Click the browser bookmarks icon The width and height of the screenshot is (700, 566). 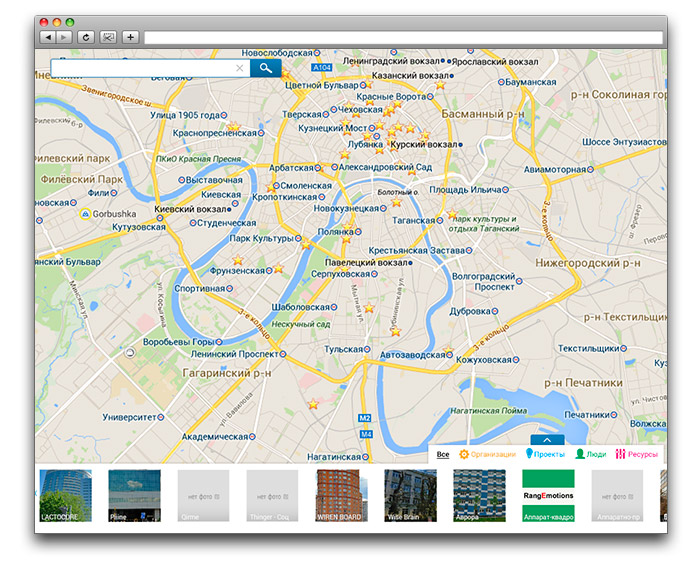point(108,37)
